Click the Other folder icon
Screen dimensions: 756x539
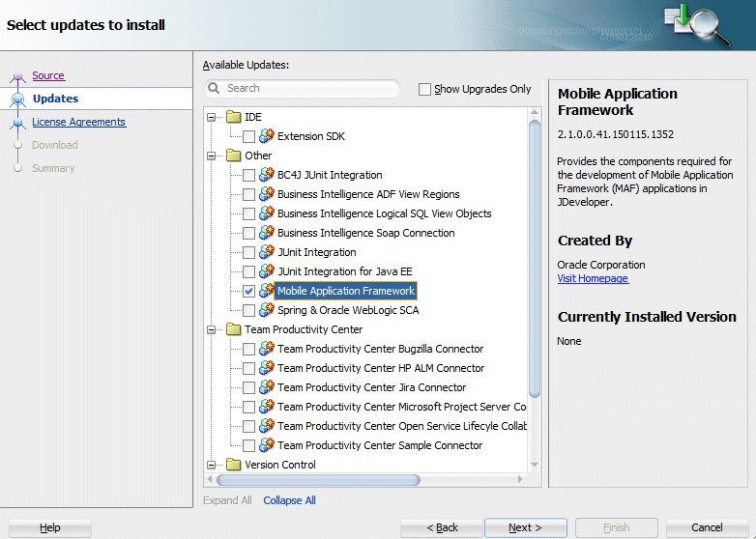[x=233, y=156]
